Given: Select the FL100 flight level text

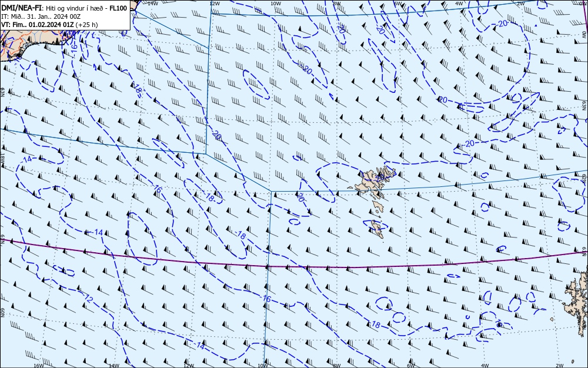Looking at the screenshot, I should 118,8.
